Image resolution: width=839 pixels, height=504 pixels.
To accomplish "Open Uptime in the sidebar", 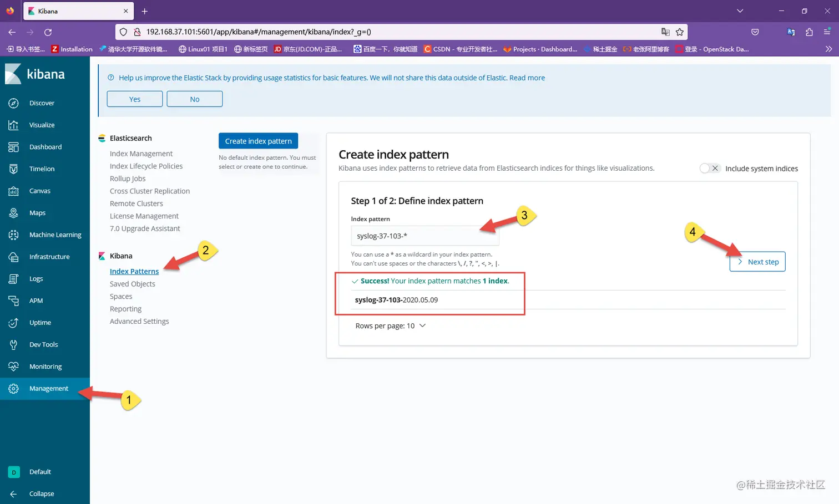I will 40,323.
